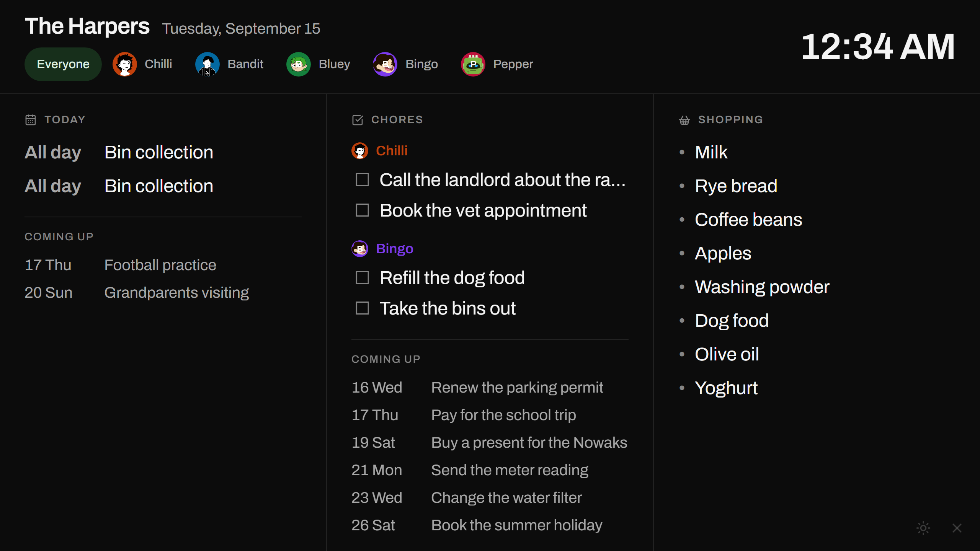This screenshot has width=980, height=551.
Task: Check off Take the bins out
Action: point(363,308)
